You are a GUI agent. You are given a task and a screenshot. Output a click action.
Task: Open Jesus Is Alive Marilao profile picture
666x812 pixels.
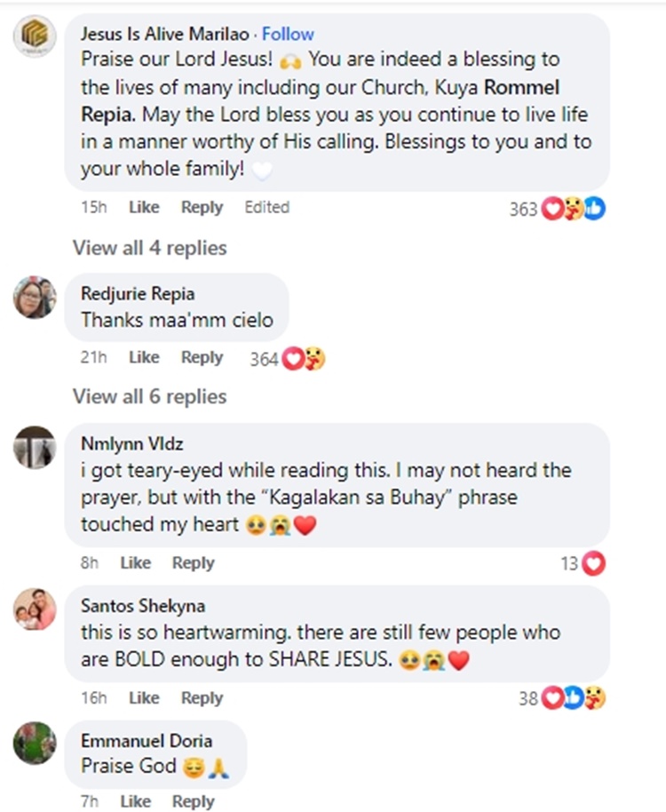(x=36, y=39)
